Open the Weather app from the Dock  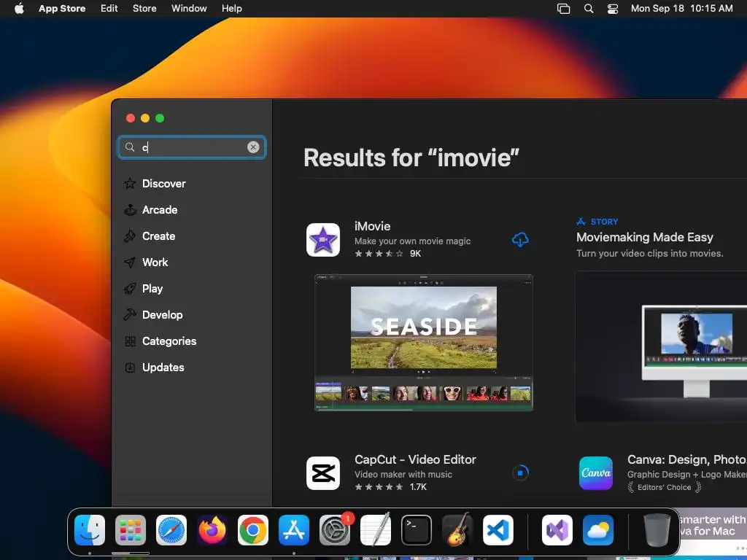pos(598,530)
